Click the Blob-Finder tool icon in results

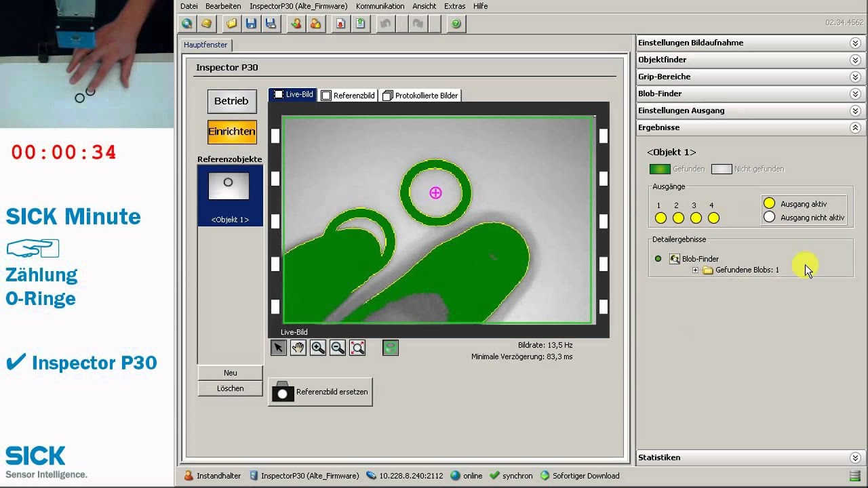click(x=675, y=259)
